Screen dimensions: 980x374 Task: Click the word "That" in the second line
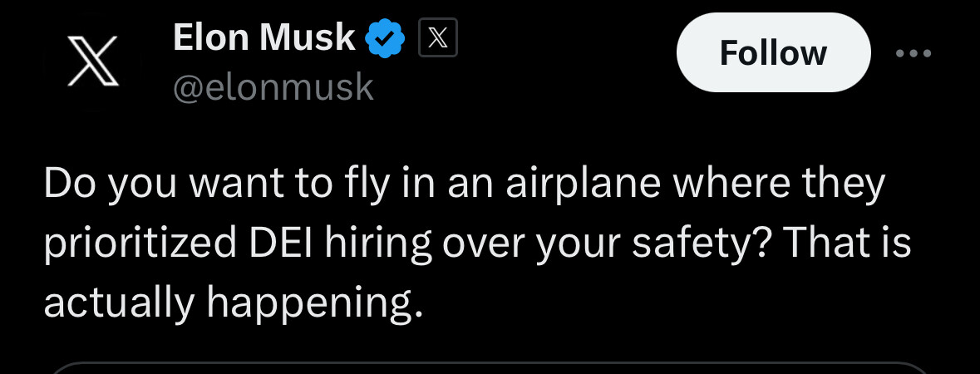(826, 243)
